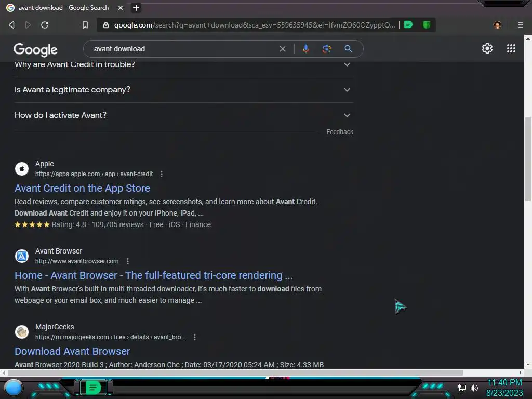
Task: Click the apps.apple.com URL breadcrumb
Action: click(94, 174)
